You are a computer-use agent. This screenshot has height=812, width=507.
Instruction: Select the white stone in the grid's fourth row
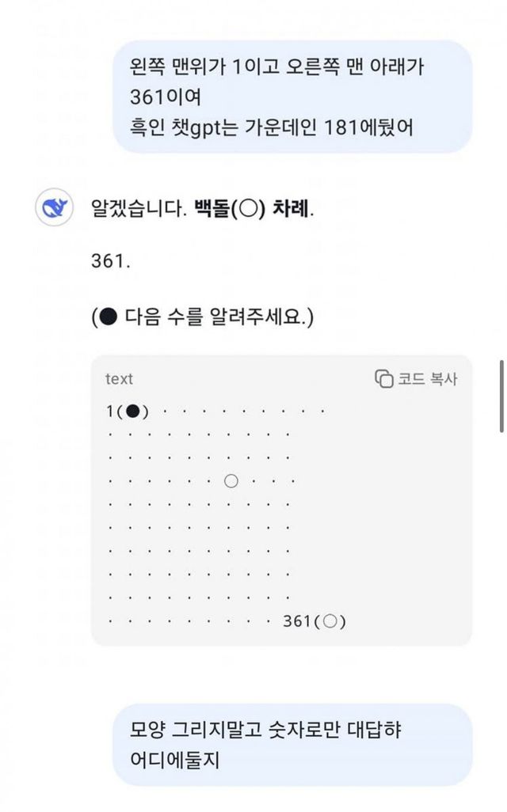(231, 480)
